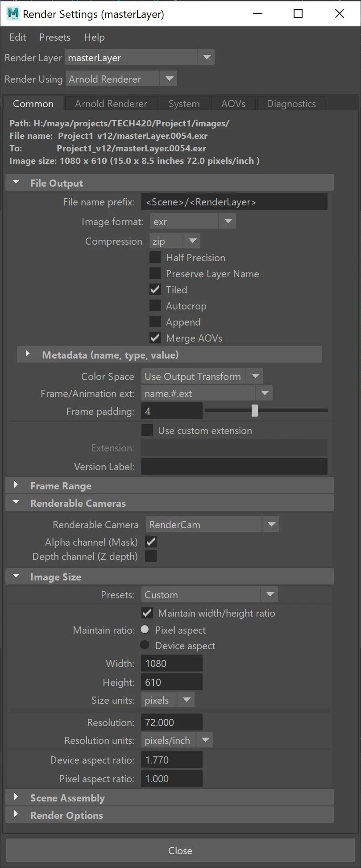Open the Render Layer masterLayer dropdown

click(140, 58)
